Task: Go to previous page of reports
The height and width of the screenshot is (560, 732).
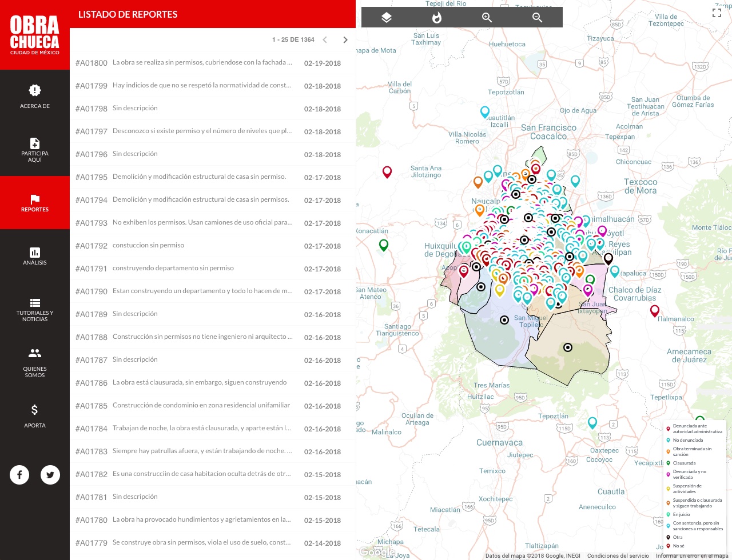Action: [325, 40]
